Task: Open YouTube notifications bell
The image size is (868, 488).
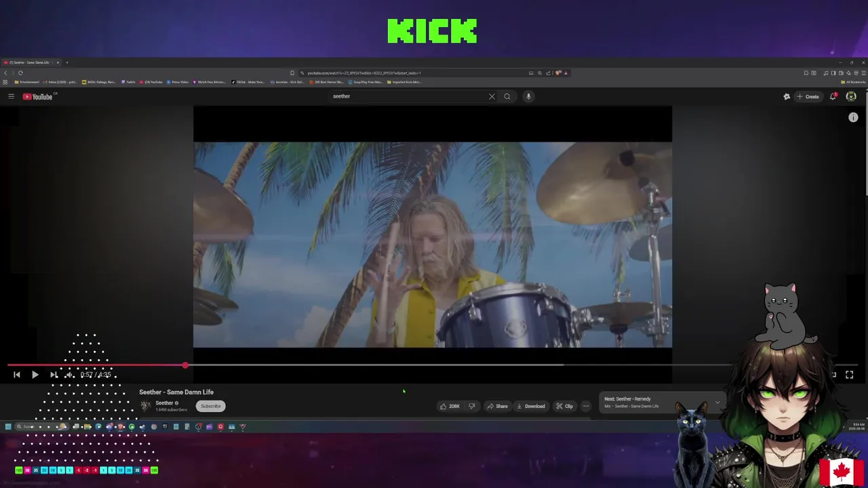Action: coord(833,96)
